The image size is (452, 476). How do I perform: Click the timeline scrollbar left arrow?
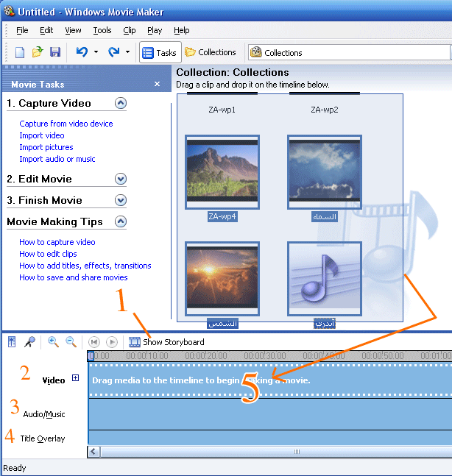point(93,452)
